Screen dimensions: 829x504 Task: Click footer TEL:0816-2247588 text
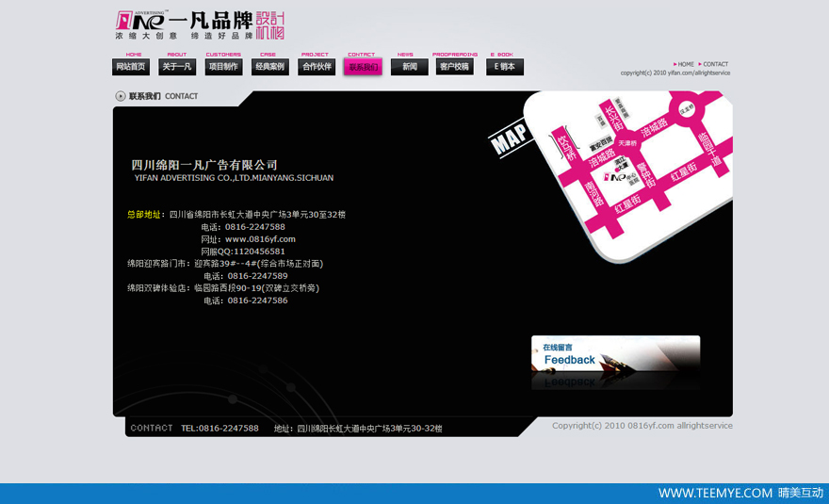coord(219,429)
